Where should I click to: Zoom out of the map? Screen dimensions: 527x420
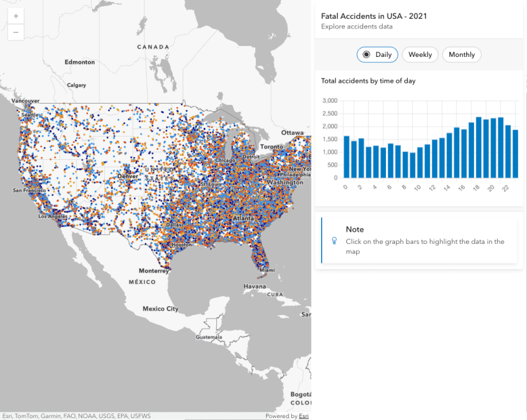point(16,32)
